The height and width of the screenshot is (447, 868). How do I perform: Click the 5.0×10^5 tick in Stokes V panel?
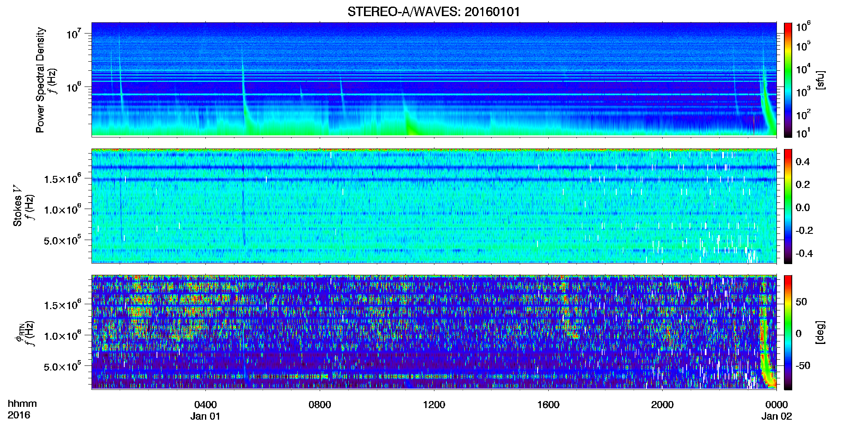pos(63,240)
